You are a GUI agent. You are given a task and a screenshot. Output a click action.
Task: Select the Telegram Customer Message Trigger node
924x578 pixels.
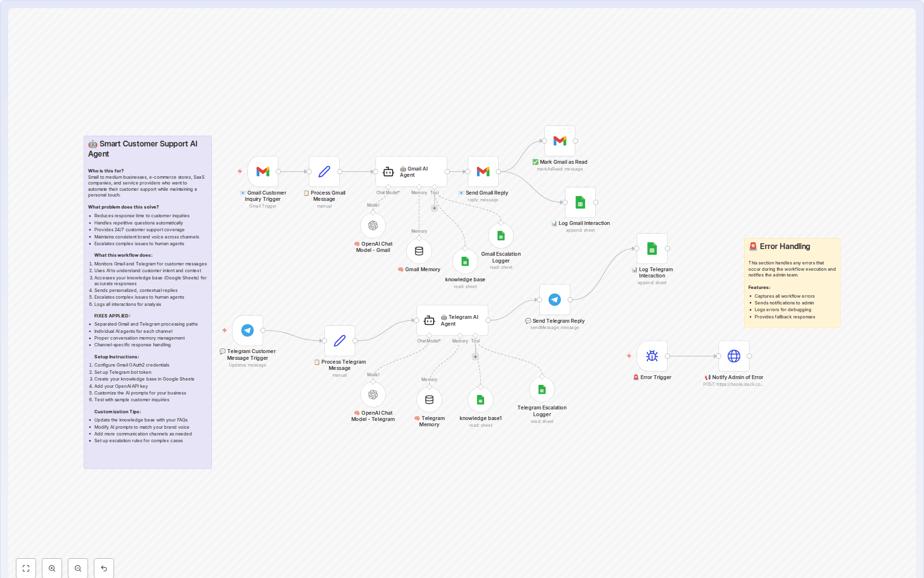[x=247, y=330]
